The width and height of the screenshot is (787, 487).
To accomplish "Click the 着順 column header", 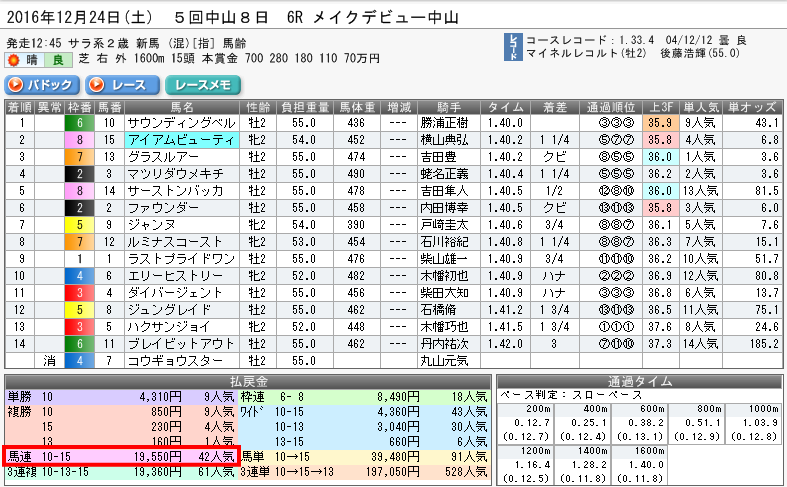I will click(20, 107).
